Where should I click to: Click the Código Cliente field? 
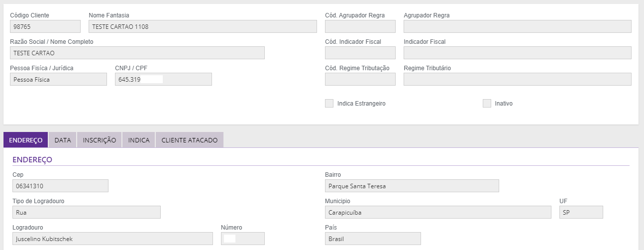coord(45,26)
